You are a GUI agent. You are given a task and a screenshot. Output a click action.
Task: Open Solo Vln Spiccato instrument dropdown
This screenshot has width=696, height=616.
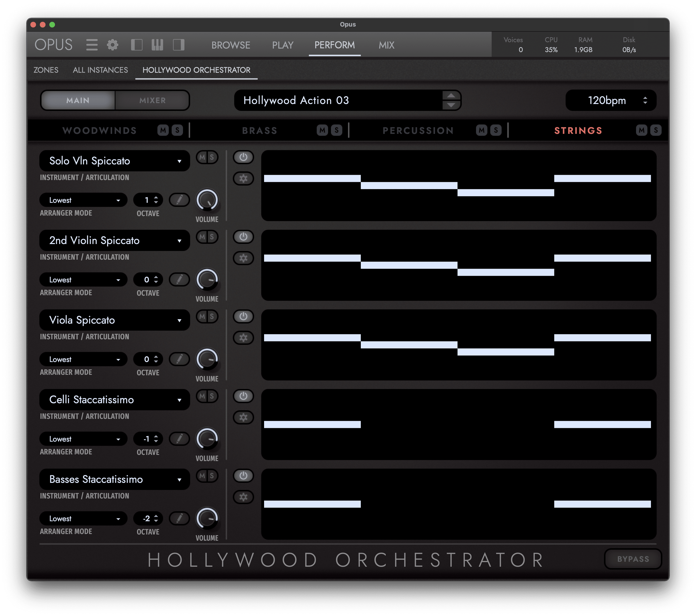[x=115, y=161]
